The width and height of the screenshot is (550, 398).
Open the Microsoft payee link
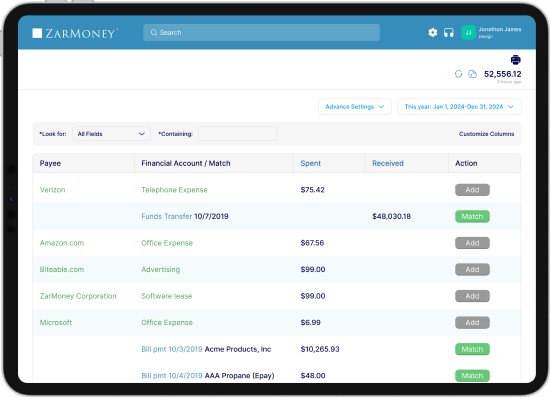tap(56, 323)
